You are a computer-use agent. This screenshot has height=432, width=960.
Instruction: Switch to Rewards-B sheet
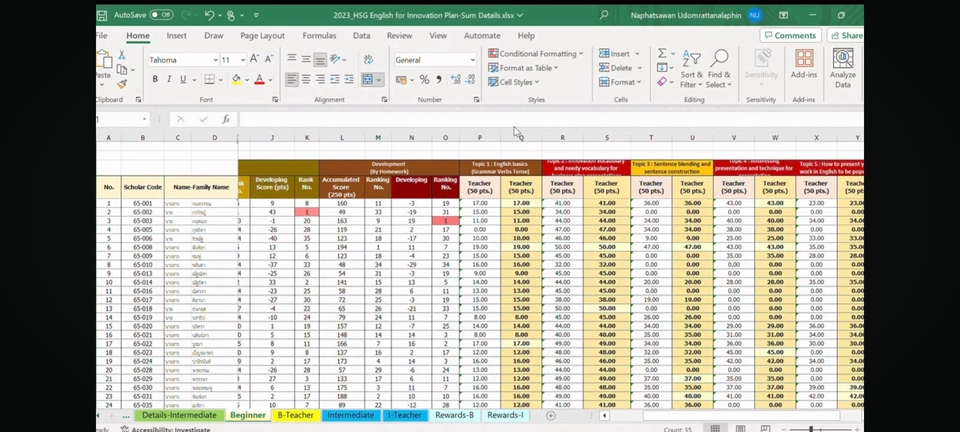(454, 415)
